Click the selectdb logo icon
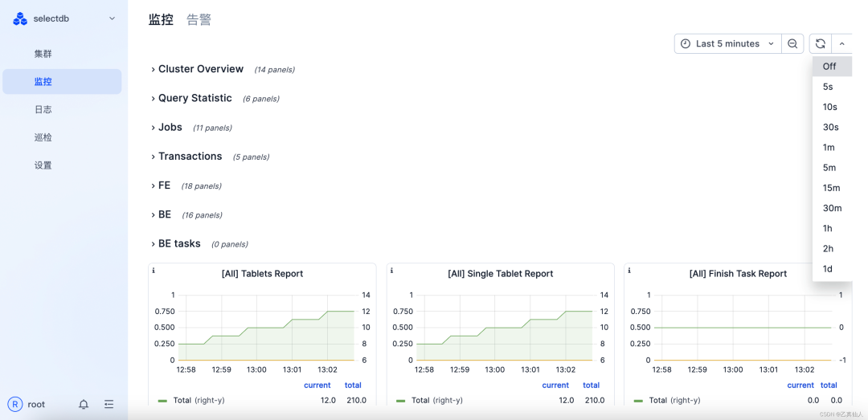868x420 pixels. (x=20, y=18)
